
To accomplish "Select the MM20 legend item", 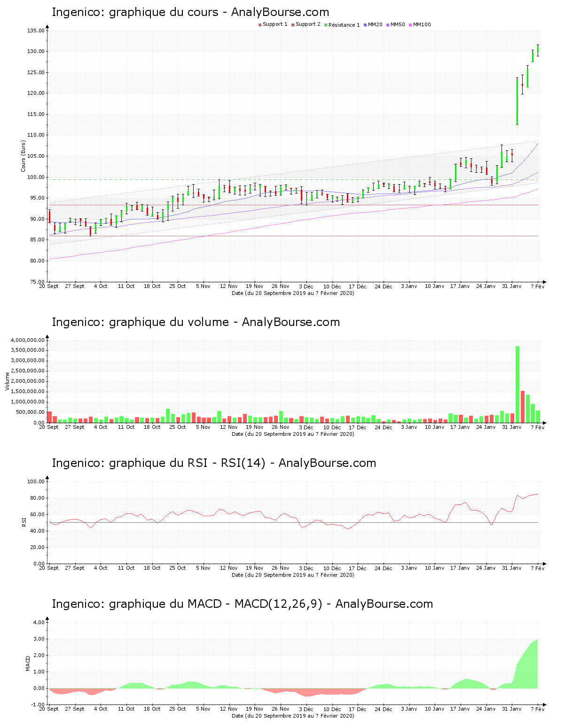I will (375, 24).
